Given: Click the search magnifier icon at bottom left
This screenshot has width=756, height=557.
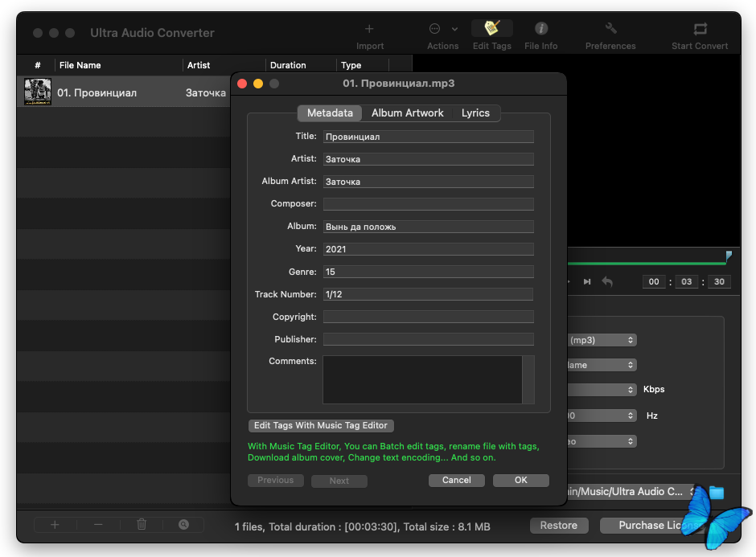Looking at the screenshot, I should tap(183, 525).
